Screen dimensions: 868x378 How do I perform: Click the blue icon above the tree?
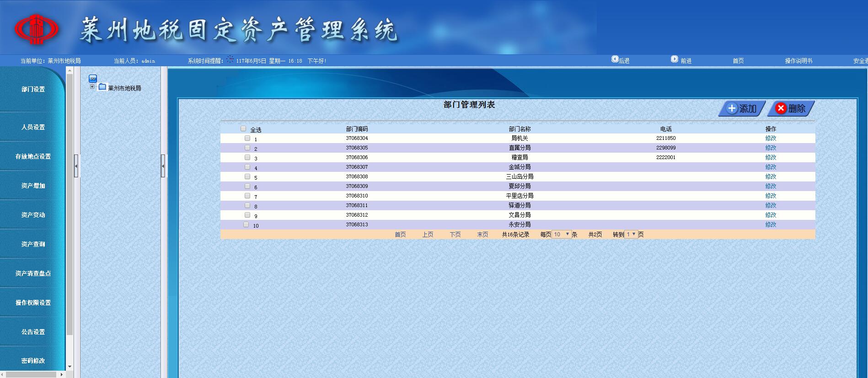pyautogui.click(x=93, y=79)
